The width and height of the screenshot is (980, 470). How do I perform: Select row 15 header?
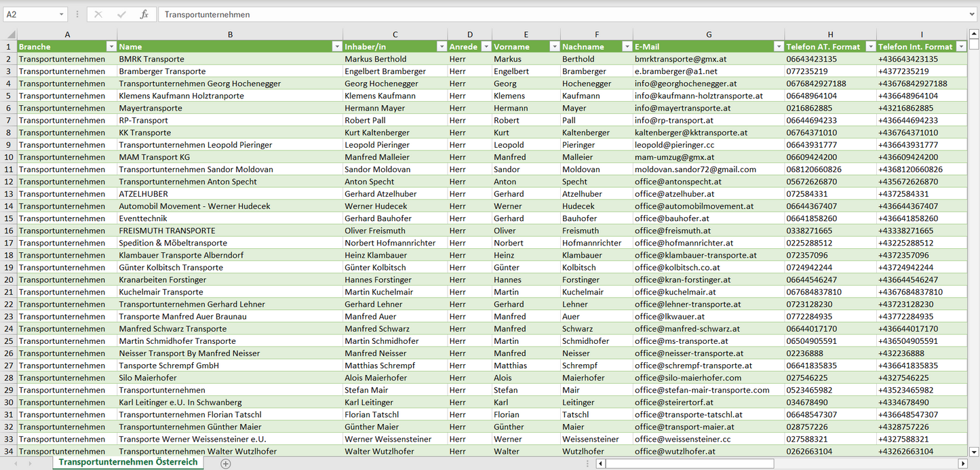(9, 218)
